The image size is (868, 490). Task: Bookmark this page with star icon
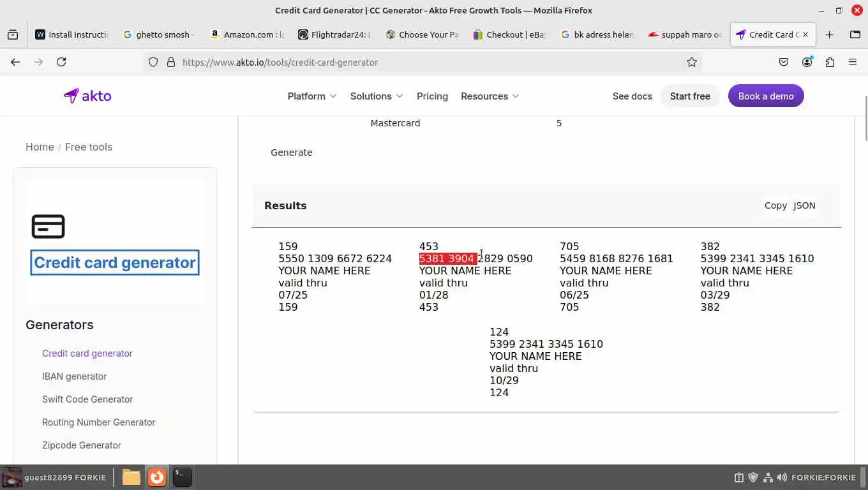pos(692,62)
